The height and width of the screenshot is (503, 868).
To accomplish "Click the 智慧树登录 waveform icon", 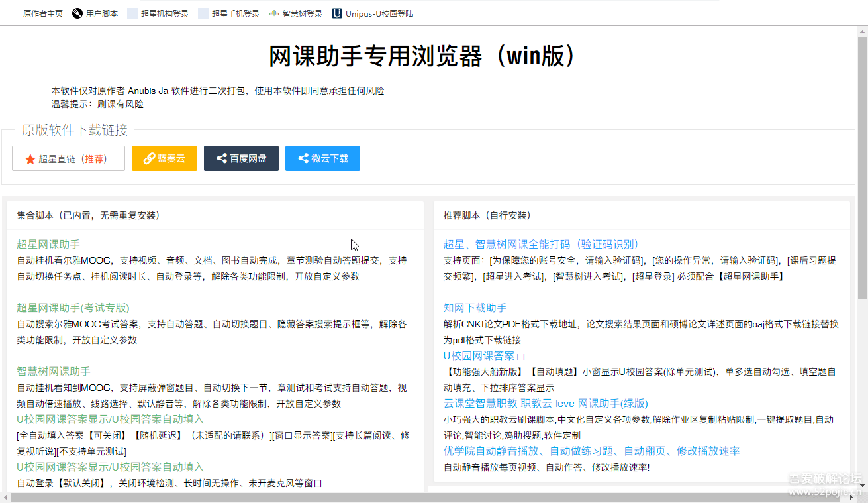I will 274,12.
